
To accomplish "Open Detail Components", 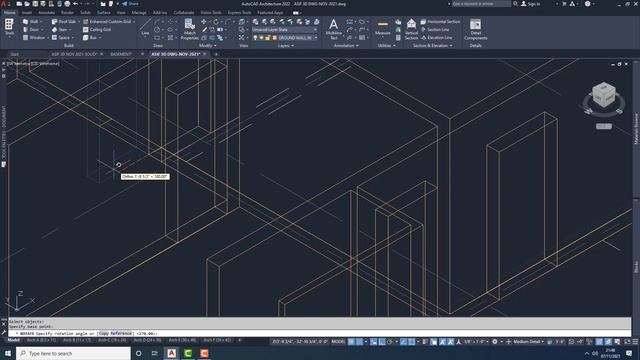I will coord(476,29).
